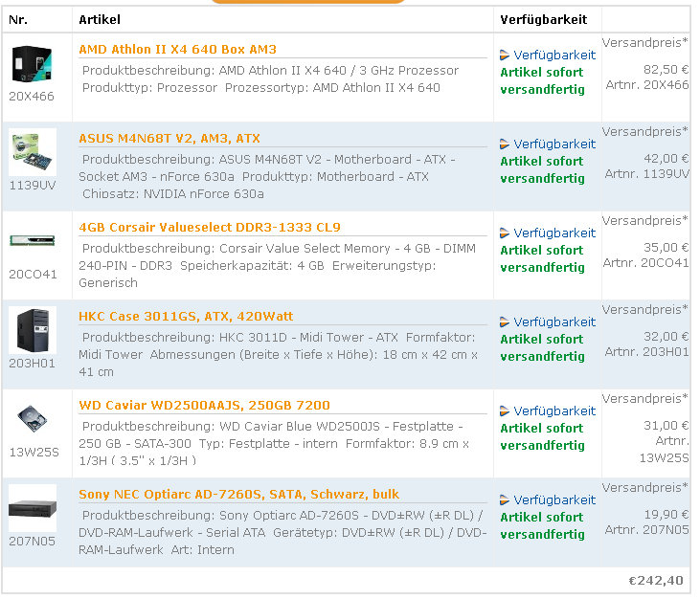The height and width of the screenshot is (599, 700).
Task: Select the 32,00 € price
Action: pyautogui.click(x=666, y=336)
